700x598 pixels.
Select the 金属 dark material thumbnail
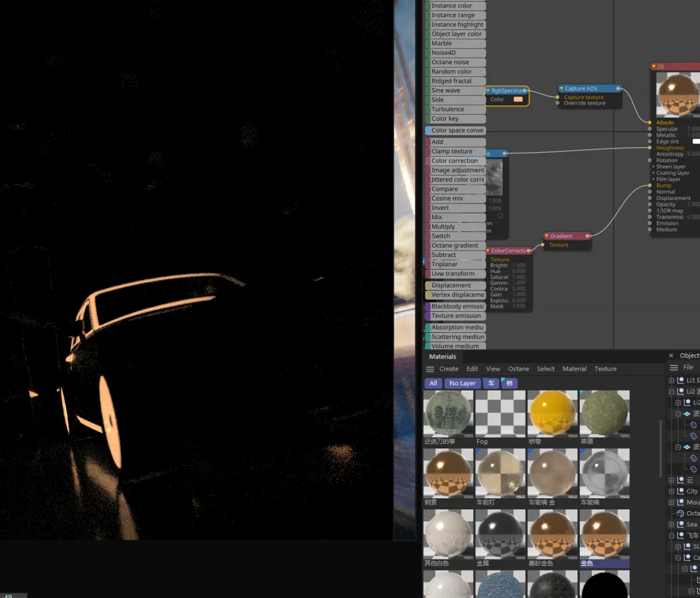[501, 534]
